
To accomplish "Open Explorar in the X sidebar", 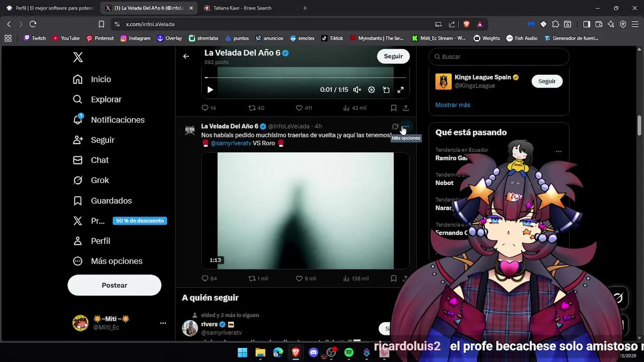I will click(x=97, y=100).
